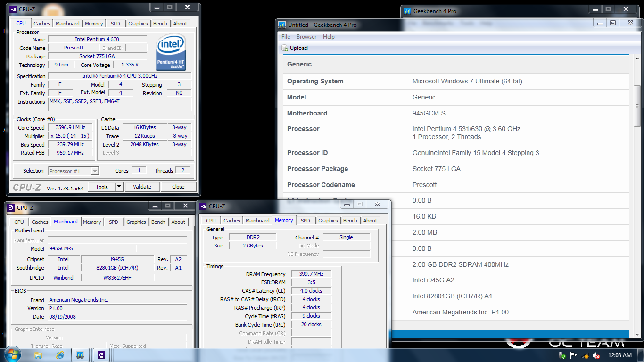Image resolution: width=644 pixels, height=362 pixels.
Task: Select CPU tab in the CPU-Z Motherboard window
Action: (19, 222)
